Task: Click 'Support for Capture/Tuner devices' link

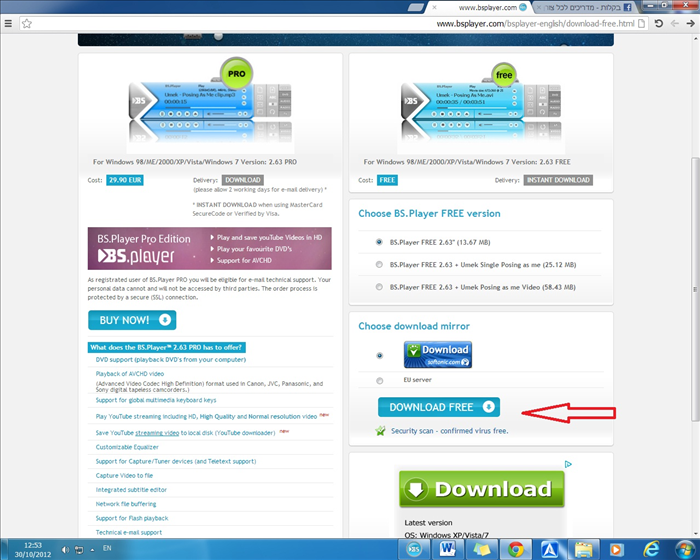Action: point(176,461)
